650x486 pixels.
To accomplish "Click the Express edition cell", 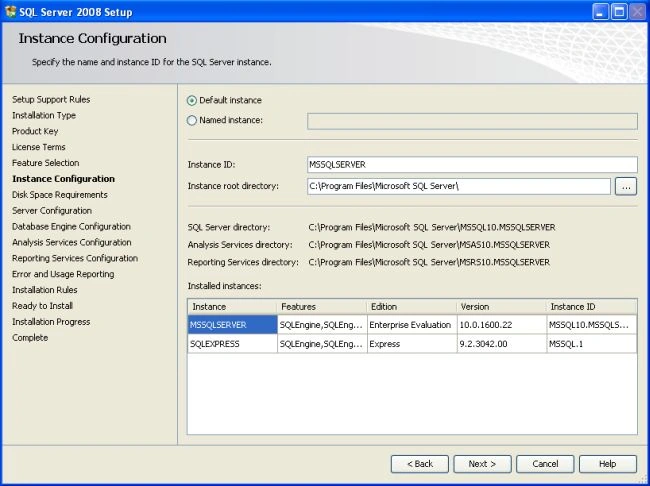I will tap(412, 344).
